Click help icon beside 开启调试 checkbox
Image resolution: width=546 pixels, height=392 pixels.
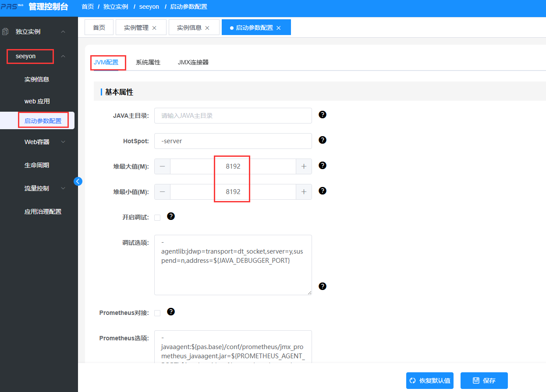(x=171, y=216)
